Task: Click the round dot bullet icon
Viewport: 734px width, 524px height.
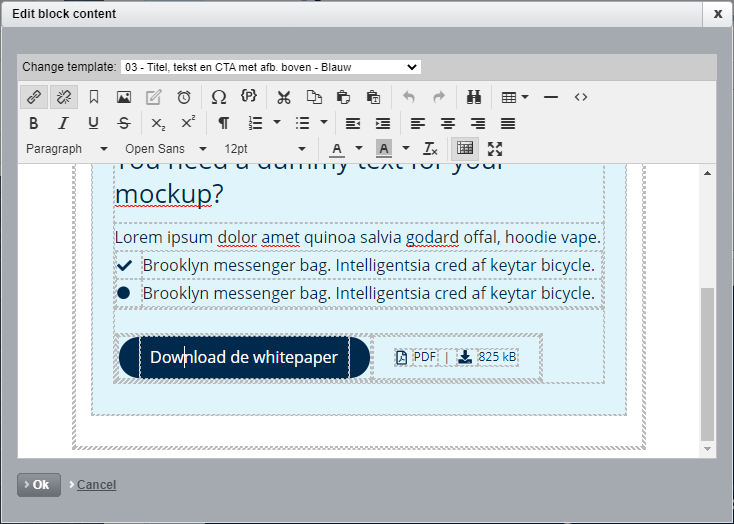Action: click(x=124, y=293)
